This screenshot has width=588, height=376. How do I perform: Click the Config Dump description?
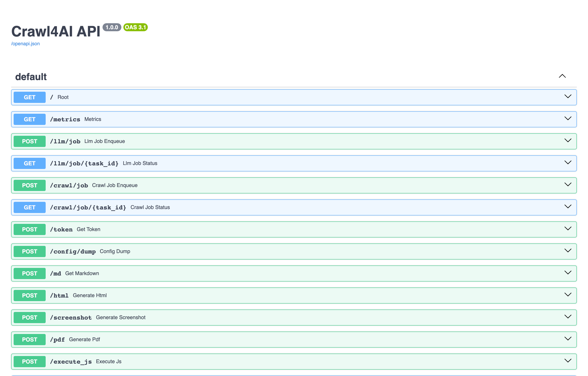115,251
